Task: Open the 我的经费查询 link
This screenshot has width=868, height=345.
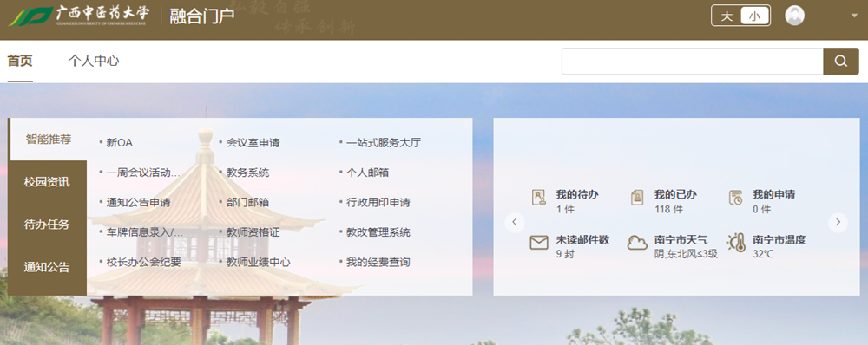Action: point(378,262)
